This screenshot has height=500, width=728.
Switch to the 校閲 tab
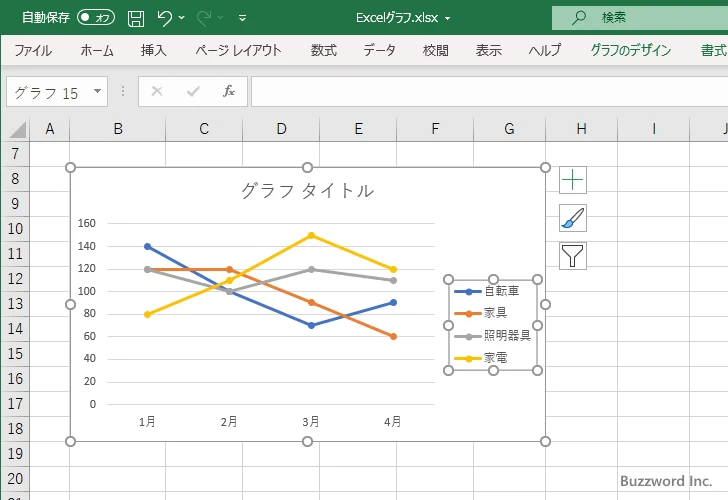(436, 50)
